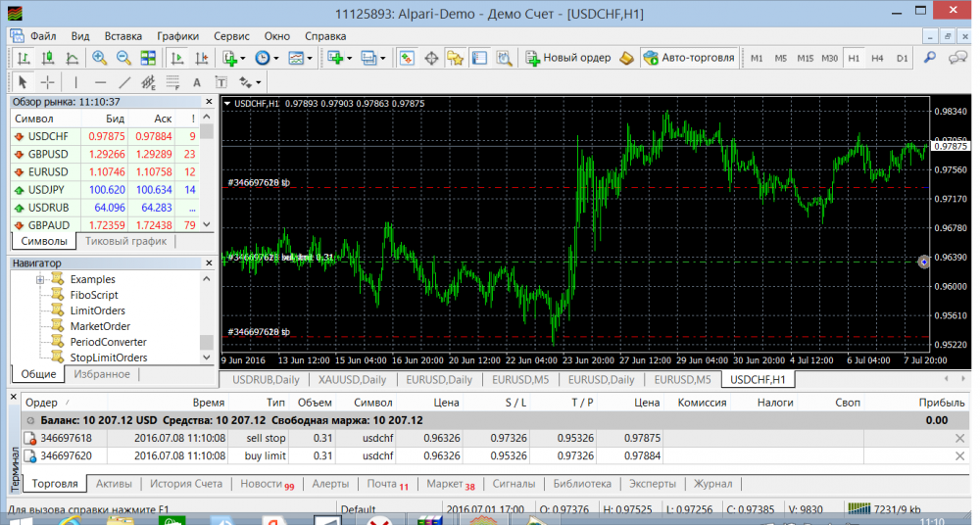
Task: Tile chart windows icon
Action: click(x=148, y=58)
